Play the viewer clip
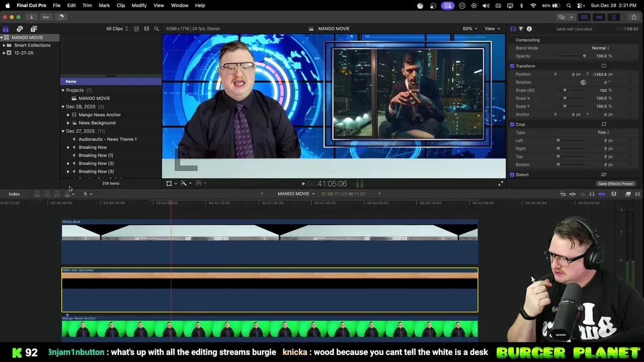644x362 pixels. [x=303, y=184]
